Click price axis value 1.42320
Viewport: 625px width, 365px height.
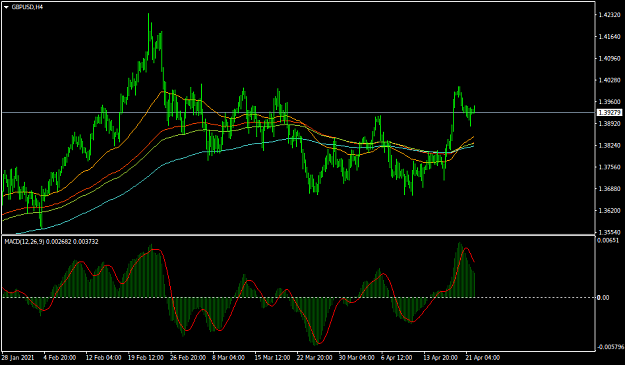point(609,15)
